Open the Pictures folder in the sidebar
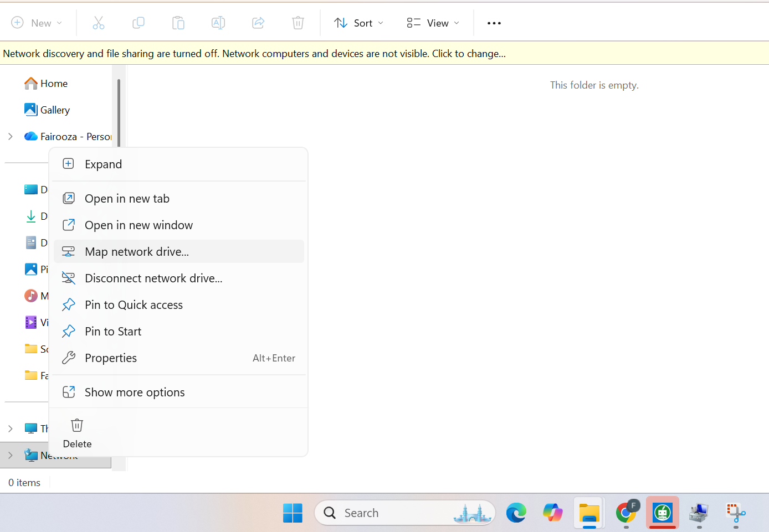 [x=32, y=269]
